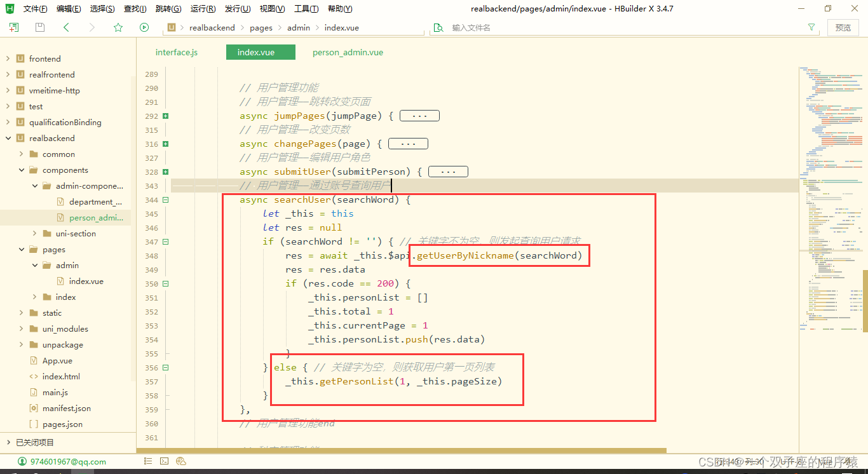
Task: Open the 编辑(E) menu
Action: coord(69,9)
